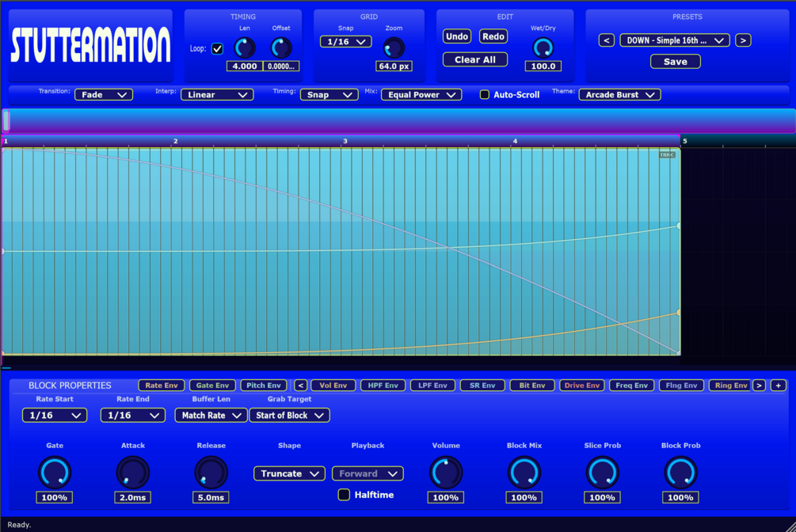Click the Wet/Dry knob
The width and height of the screenshot is (796, 532).
pyautogui.click(x=543, y=48)
